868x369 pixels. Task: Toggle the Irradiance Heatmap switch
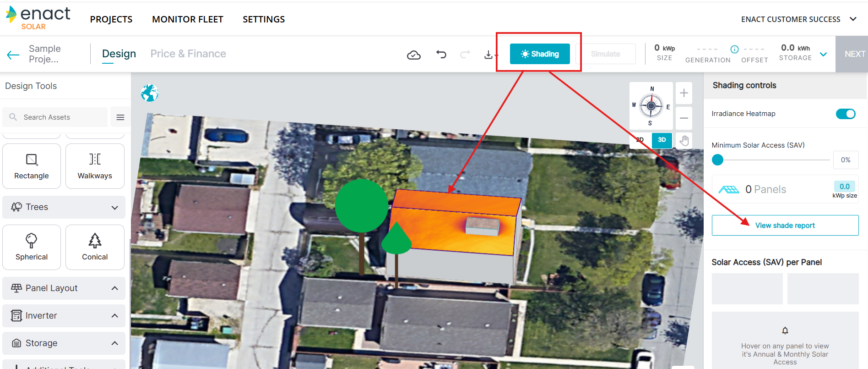click(845, 114)
